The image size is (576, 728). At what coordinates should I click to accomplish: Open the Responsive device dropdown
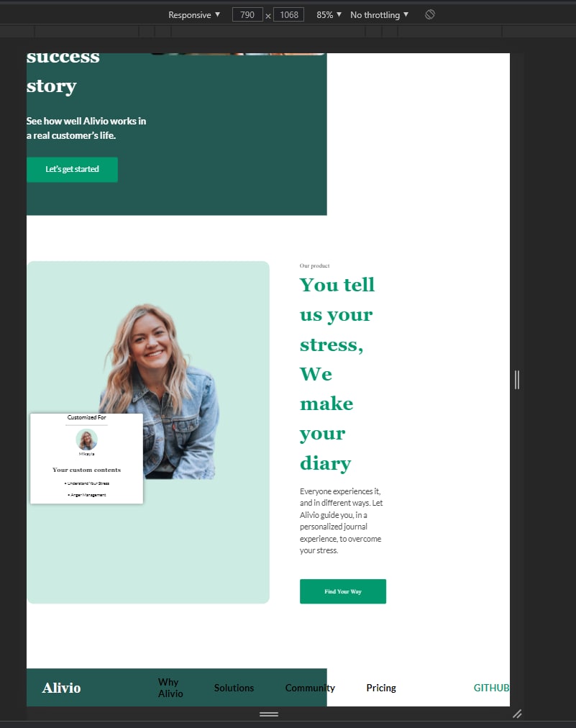194,15
